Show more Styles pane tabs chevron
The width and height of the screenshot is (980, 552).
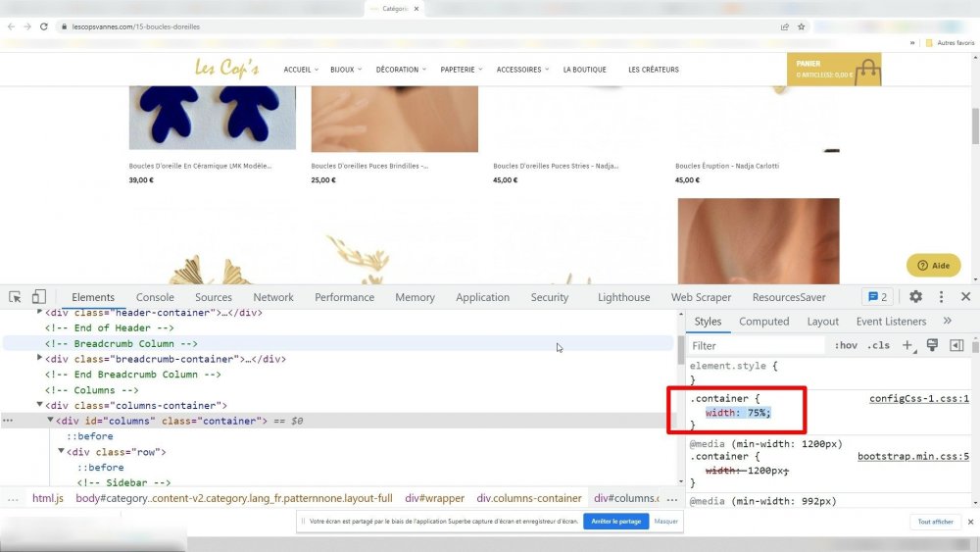click(x=948, y=321)
